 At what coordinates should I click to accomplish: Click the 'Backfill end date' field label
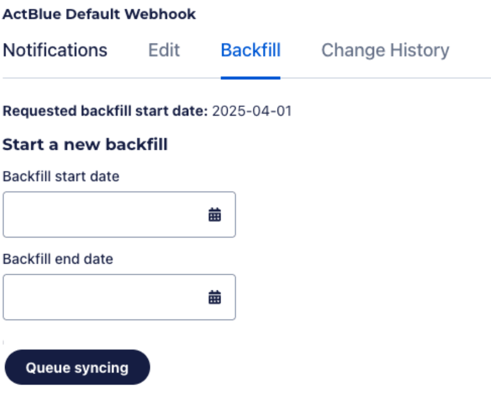(x=58, y=259)
